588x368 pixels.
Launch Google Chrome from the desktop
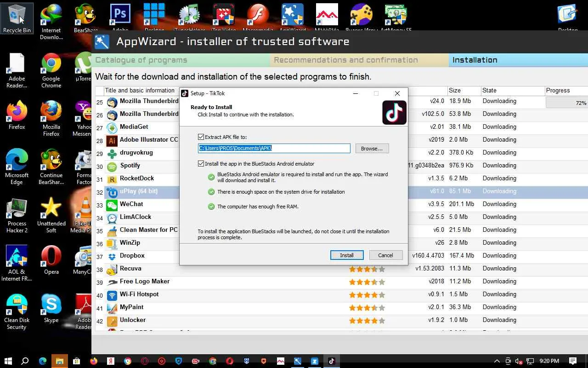(51, 70)
